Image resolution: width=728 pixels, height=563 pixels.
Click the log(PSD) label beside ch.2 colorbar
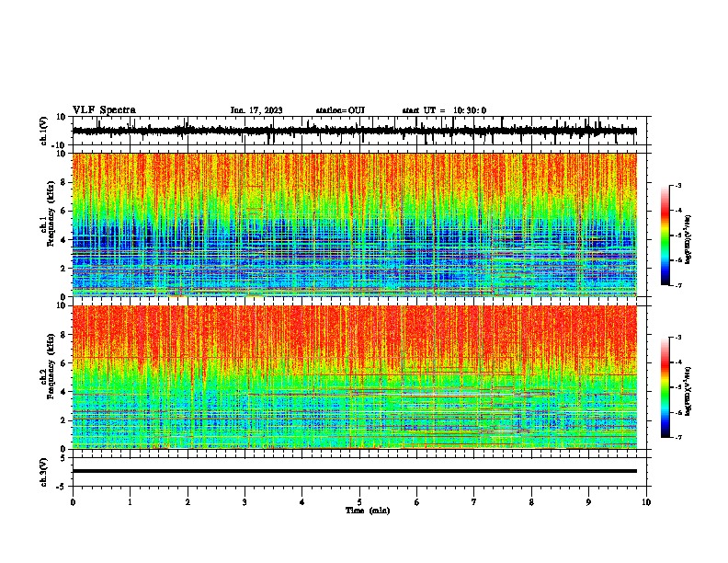pos(688,391)
